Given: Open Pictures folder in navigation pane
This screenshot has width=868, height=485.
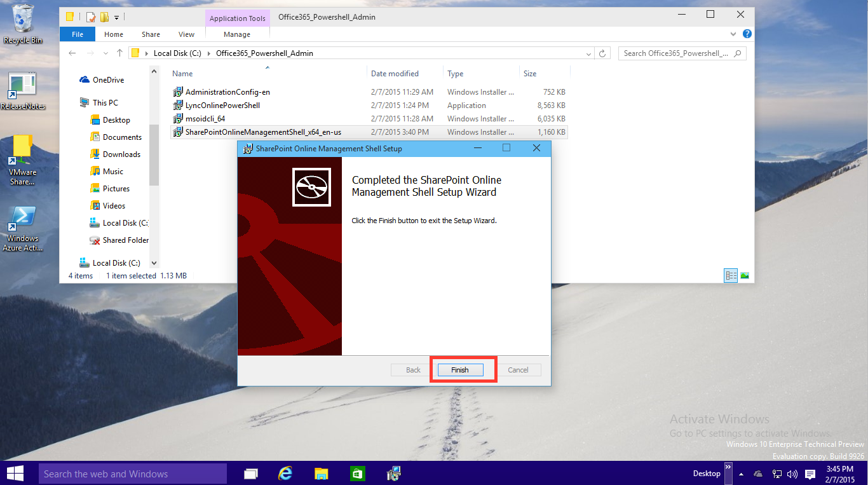Looking at the screenshot, I should pyautogui.click(x=109, y=189).
